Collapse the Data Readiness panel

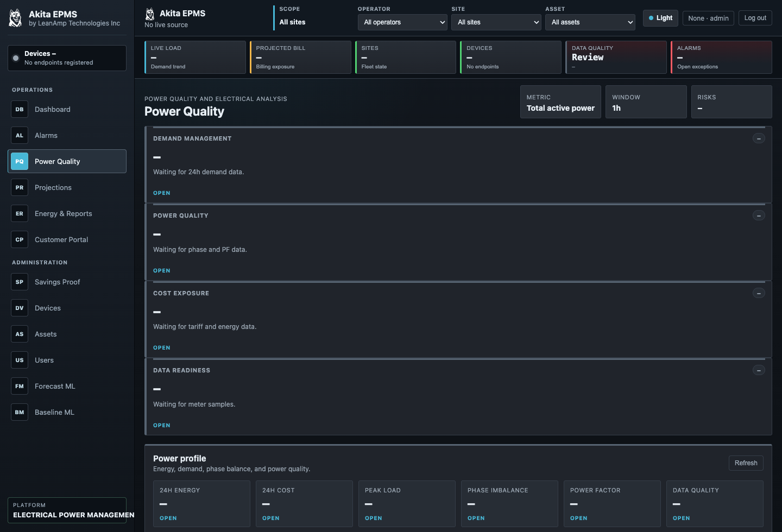[x=759, y=370]
